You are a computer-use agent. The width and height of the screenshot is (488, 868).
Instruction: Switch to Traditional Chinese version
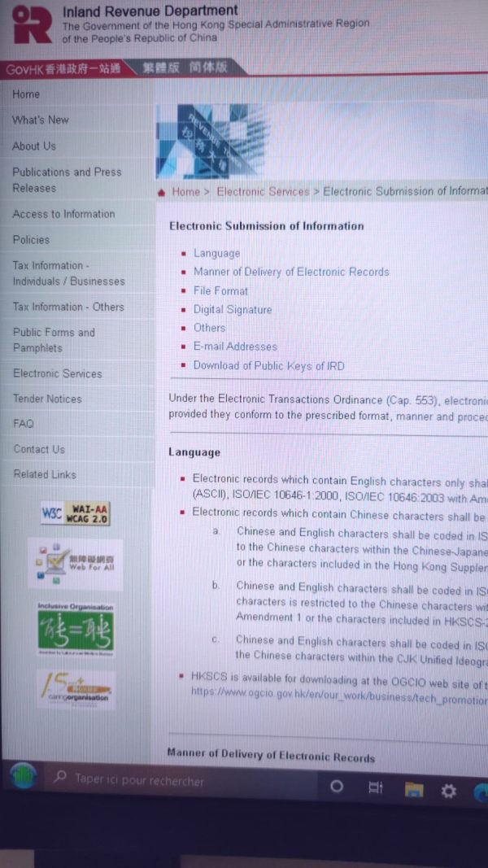pyautogui.click(x=160, y=68)
